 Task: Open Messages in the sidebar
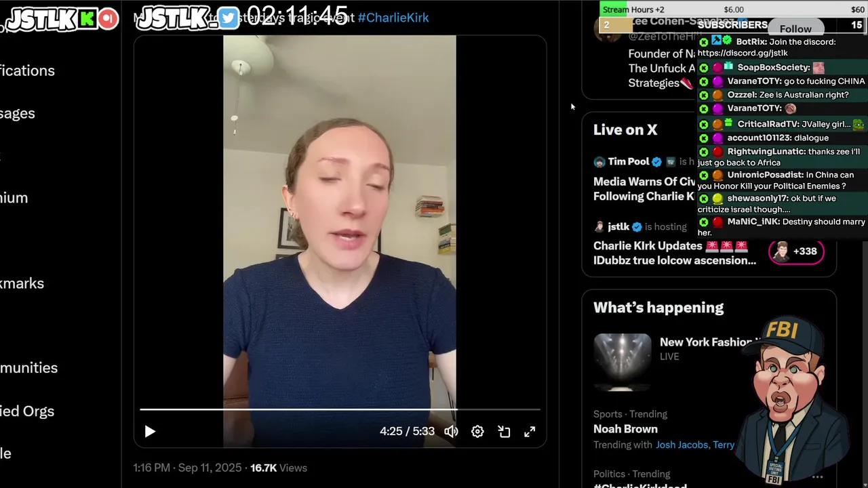(x=17, y=113)
